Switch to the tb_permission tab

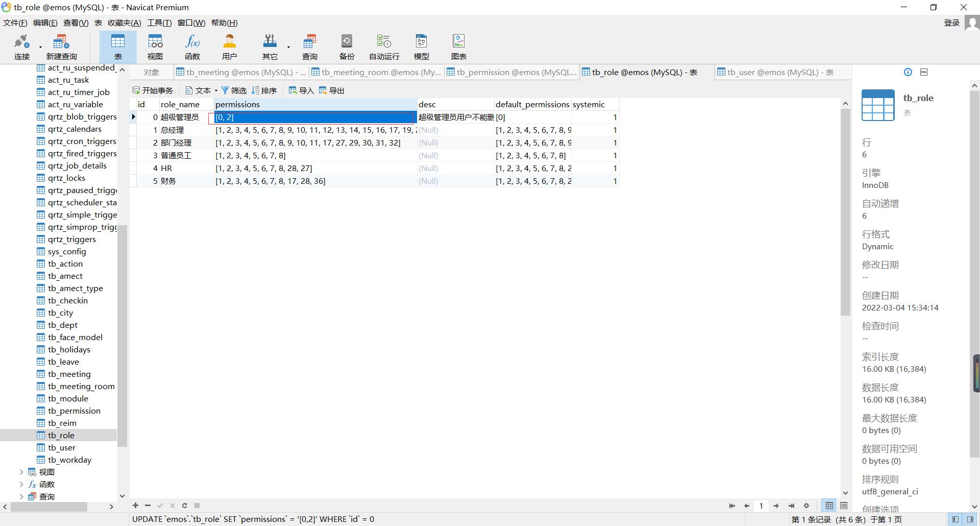(x=512, y=72)
